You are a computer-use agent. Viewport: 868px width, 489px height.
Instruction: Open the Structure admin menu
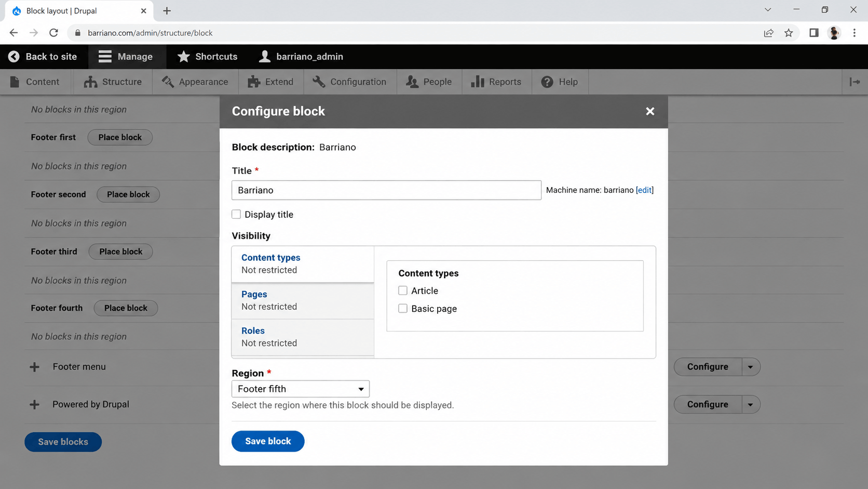113,82
